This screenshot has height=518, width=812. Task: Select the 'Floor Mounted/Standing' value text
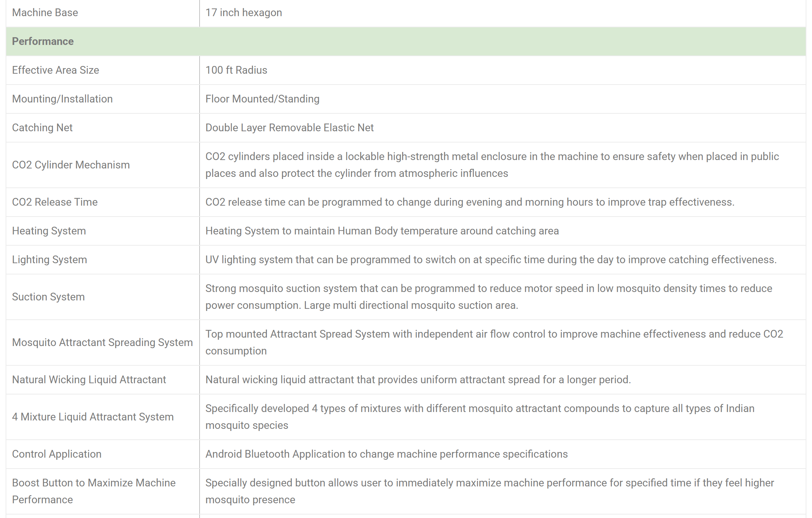coord(262,99)
